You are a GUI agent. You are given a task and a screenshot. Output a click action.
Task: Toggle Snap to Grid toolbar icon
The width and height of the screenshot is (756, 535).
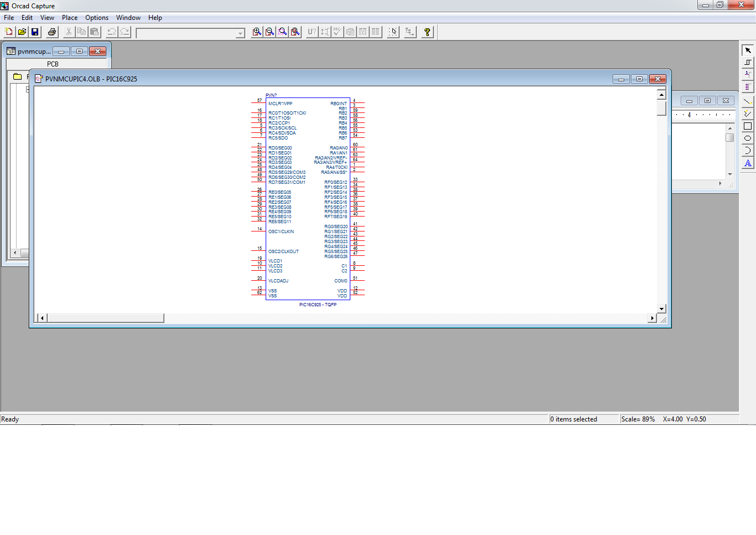tap(393, 32)
